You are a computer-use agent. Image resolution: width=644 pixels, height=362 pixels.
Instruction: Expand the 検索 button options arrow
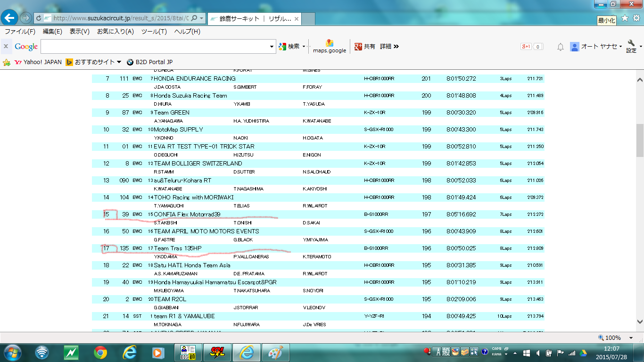[x=304, y=46]
